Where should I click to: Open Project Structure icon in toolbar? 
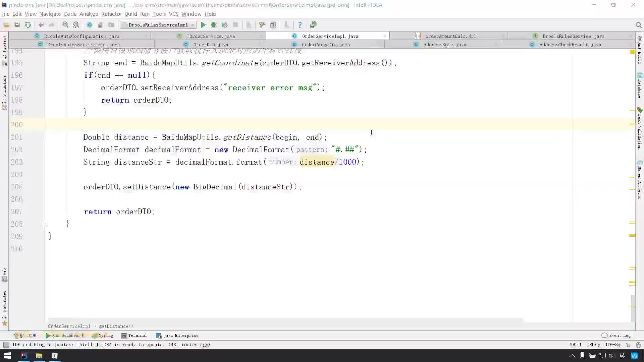273,25
